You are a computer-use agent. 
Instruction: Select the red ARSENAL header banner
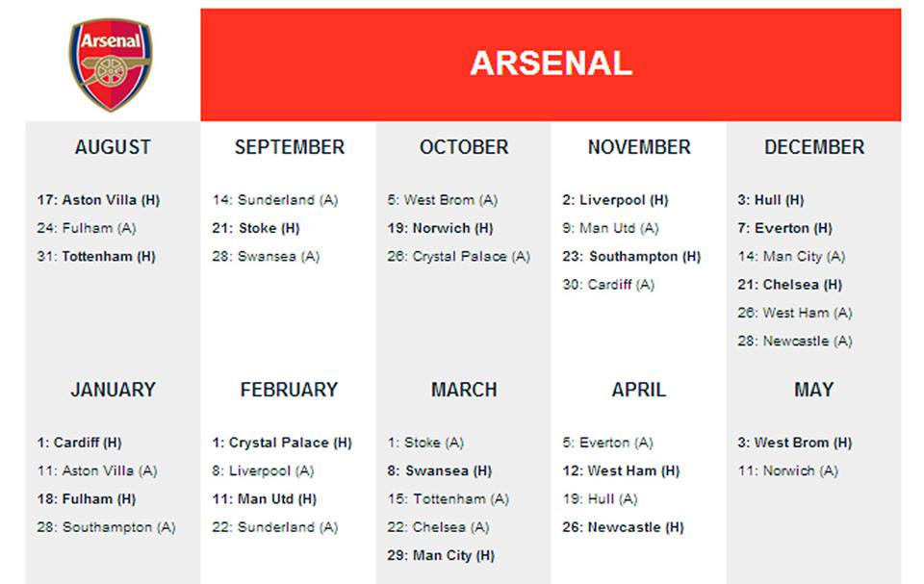click(551, 64)
